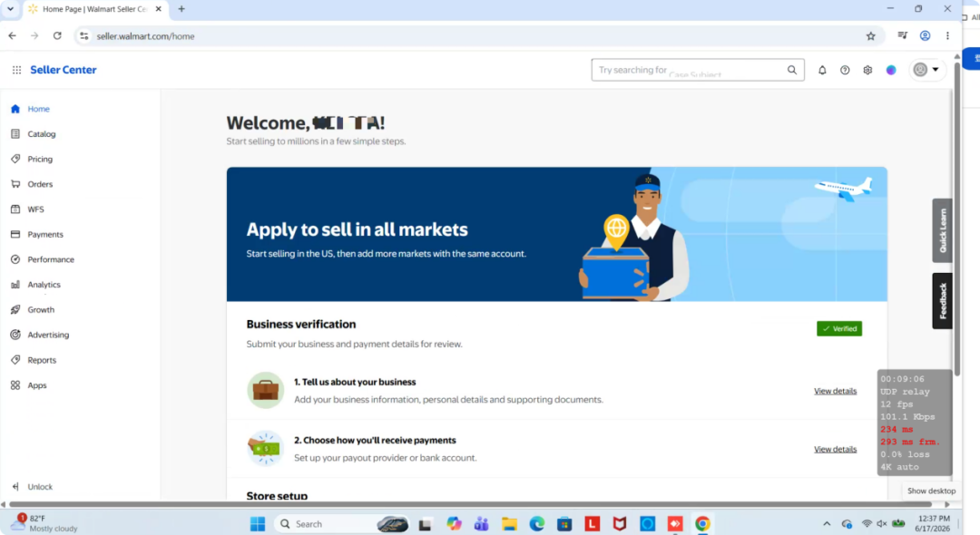Viewport: 980px width, 535px height.
Task: Reload the page with refresh icon
Action: tap(57, 36)
